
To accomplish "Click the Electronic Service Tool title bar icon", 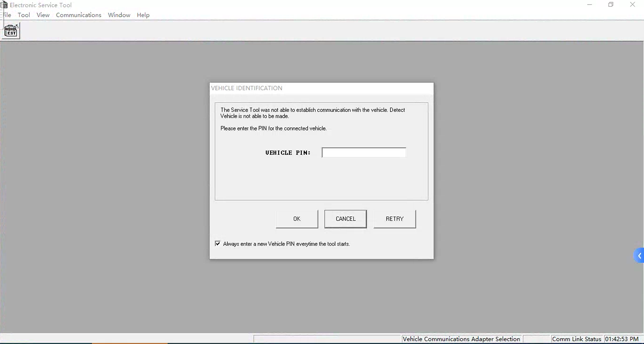I will click(4, 5).
